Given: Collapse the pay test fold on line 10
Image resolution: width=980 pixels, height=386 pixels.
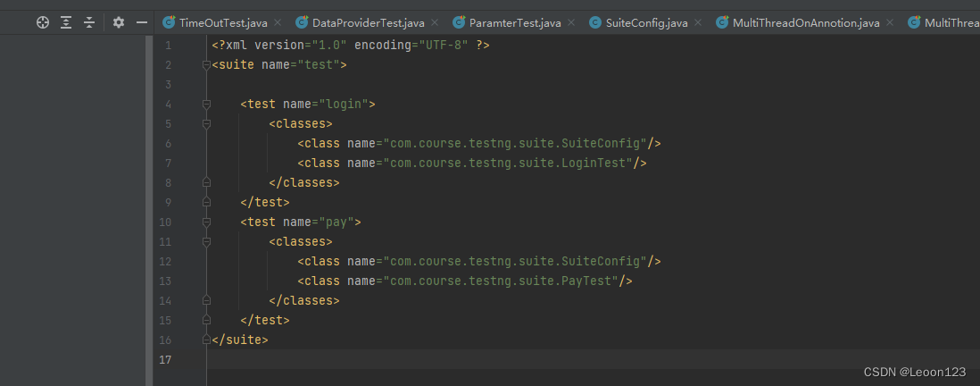Looking at the screenshot, I should [207, 222].
